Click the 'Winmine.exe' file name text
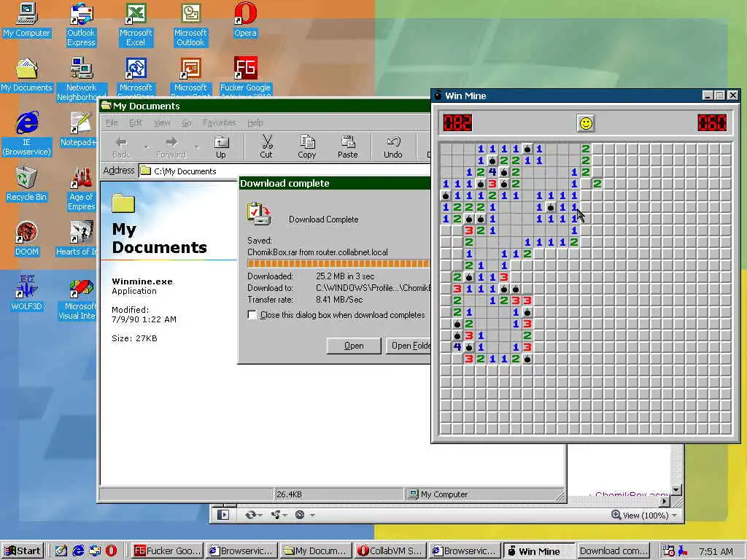Image resolution: width=747 pixels, height=560 pixels. (142, 281)
